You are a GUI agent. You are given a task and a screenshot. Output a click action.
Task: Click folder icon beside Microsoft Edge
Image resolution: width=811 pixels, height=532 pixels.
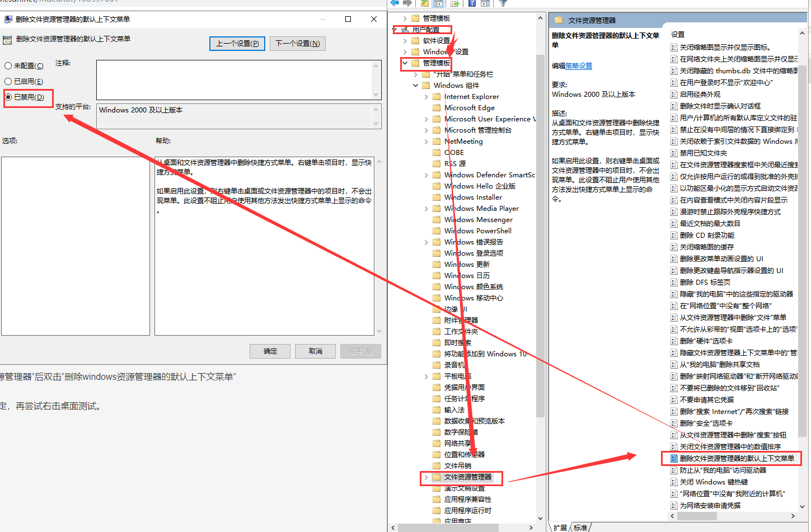[437, 108]
